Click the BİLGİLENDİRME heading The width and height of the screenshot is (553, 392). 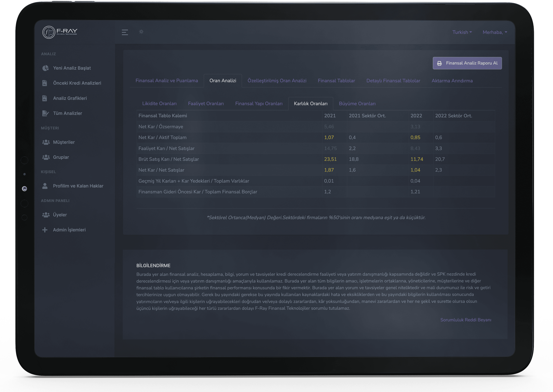click(153, 265)
